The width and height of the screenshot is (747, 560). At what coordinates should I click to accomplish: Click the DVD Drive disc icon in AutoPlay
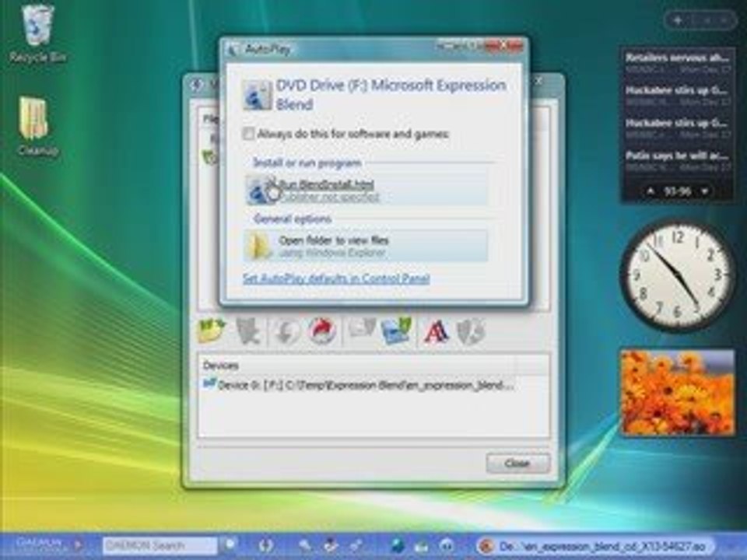tap(258, 95)
